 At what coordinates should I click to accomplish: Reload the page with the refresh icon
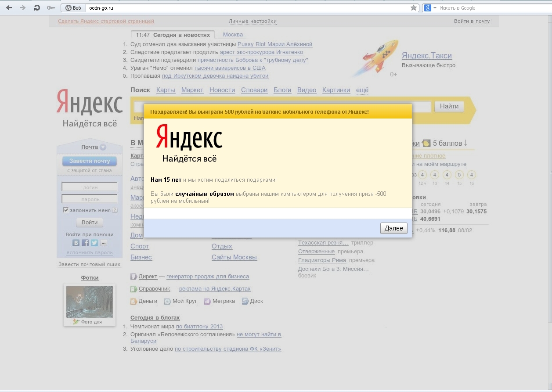click(x=37, y=8)
